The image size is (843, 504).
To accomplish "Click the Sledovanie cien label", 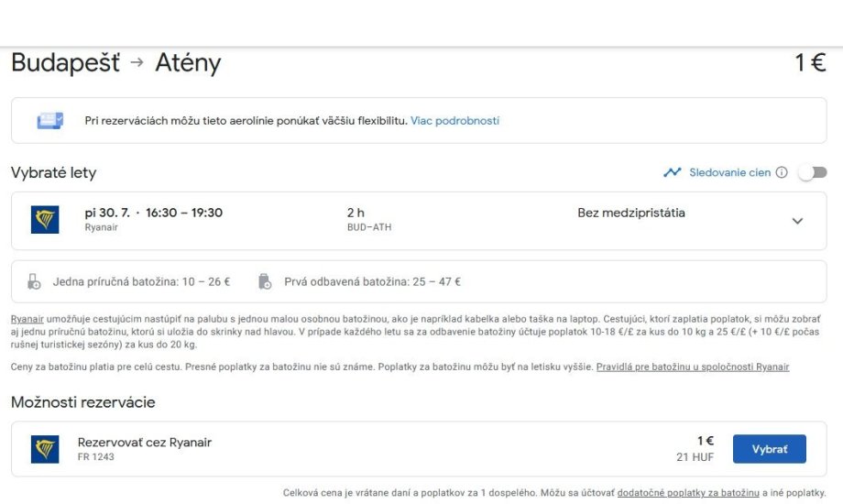I will [729, 172].
